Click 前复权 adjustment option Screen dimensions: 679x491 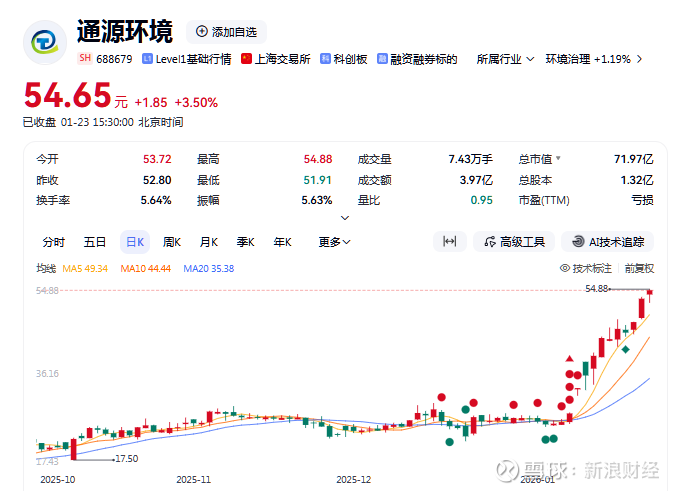[x=639, y=268]
